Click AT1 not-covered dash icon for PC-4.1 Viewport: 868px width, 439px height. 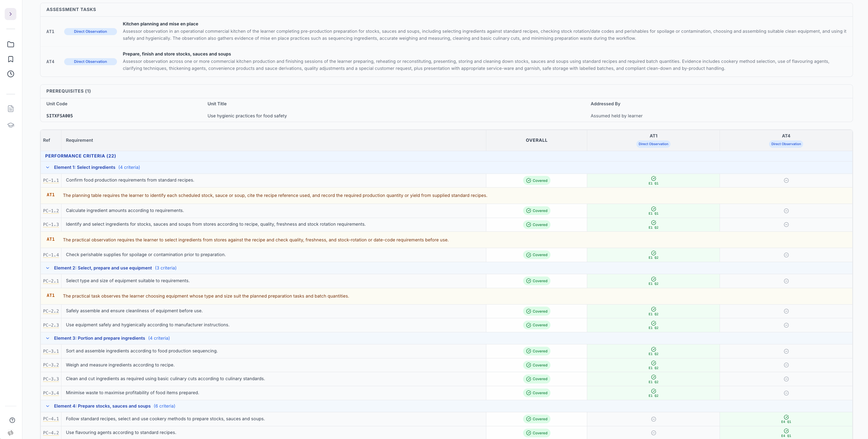click(653, 420)
